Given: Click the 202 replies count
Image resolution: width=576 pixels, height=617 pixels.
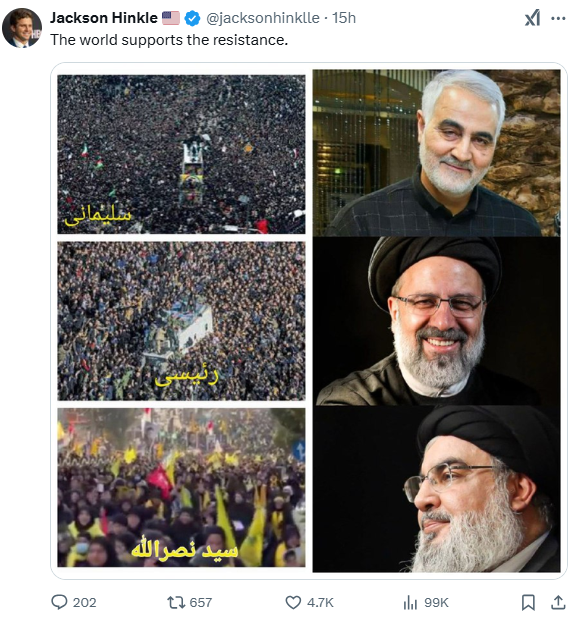Looking at the screenshot, I should click(85, 602).
